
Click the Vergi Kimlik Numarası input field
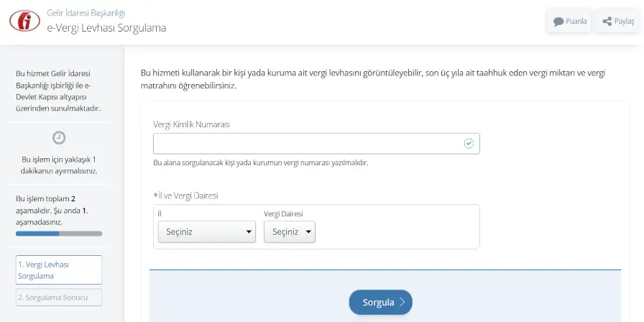(x=316, y=143)
